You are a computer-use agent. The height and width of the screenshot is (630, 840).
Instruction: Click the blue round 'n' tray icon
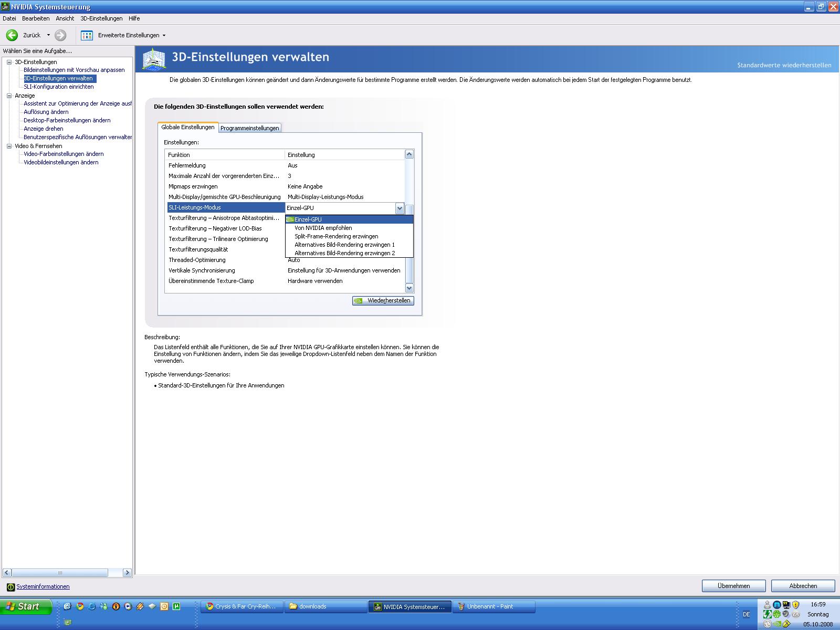click(777, 605)
